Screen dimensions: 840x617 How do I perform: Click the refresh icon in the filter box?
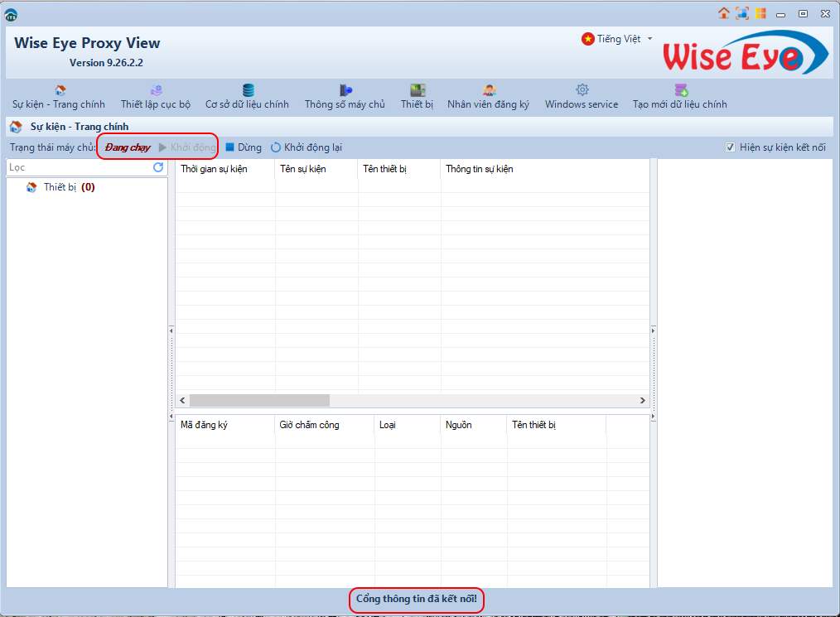[x=158, y=167]
